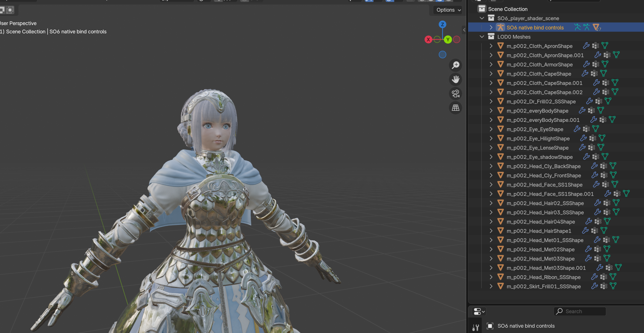Click vertex groups icon on m_p002_Eye_HilightShape
Viewport: 644px width, 333px height.
coord(593,138)
